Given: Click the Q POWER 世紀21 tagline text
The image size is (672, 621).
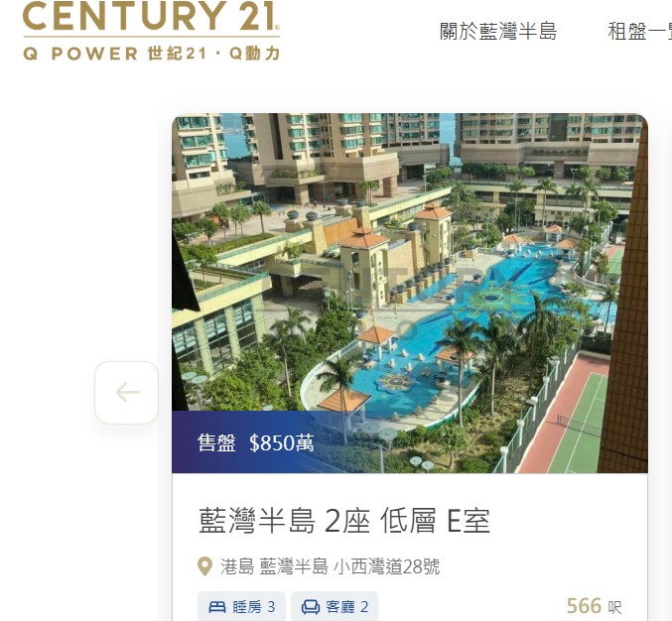Looking at the screenshot, I should point(151,54).
